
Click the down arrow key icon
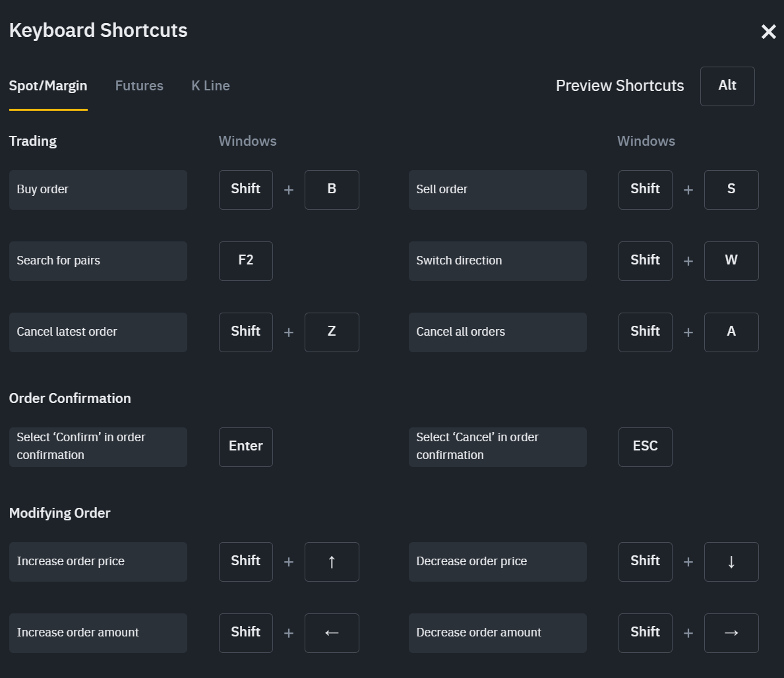coord(731,562)
